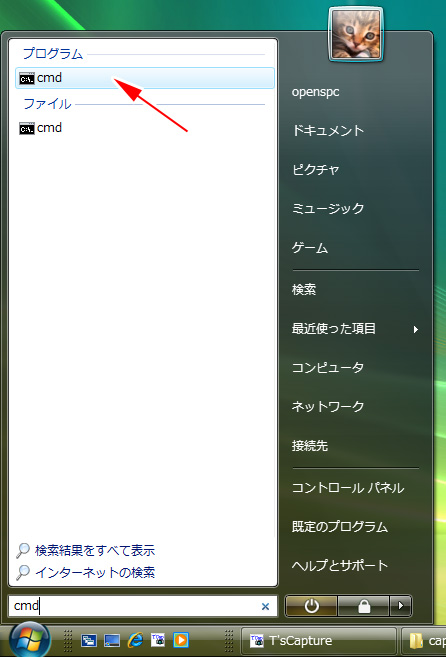Open コントロール パネル

347,488
